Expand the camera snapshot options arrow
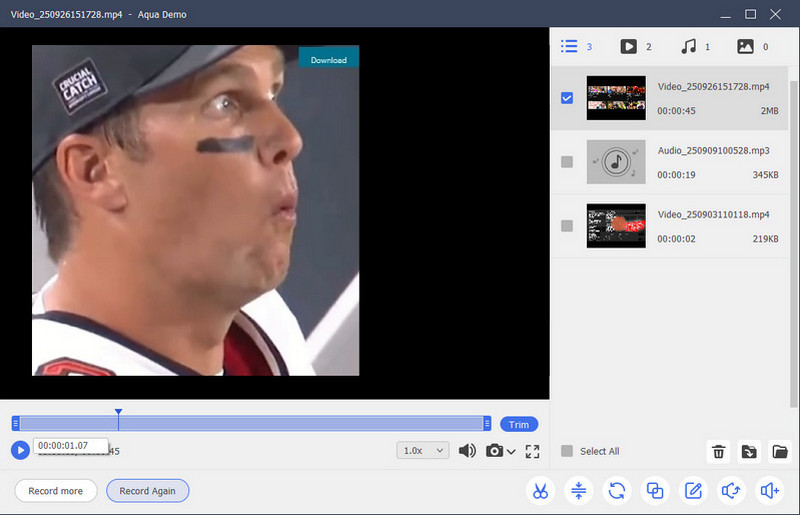The height and width of the screenshot is (515, 800). point(512,452)
